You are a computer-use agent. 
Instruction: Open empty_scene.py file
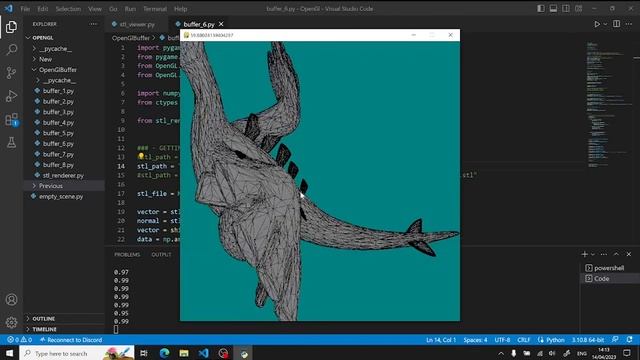(x=61, y=196)
